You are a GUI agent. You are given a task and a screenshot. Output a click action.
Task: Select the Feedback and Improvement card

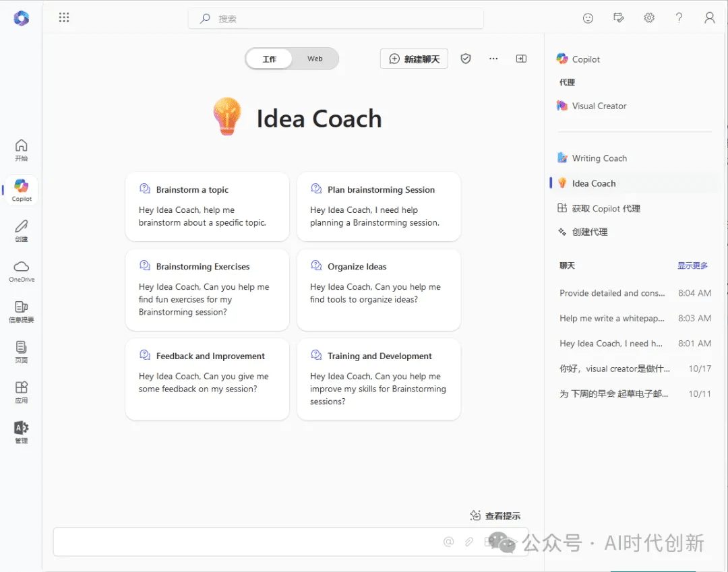click(207, 379)
